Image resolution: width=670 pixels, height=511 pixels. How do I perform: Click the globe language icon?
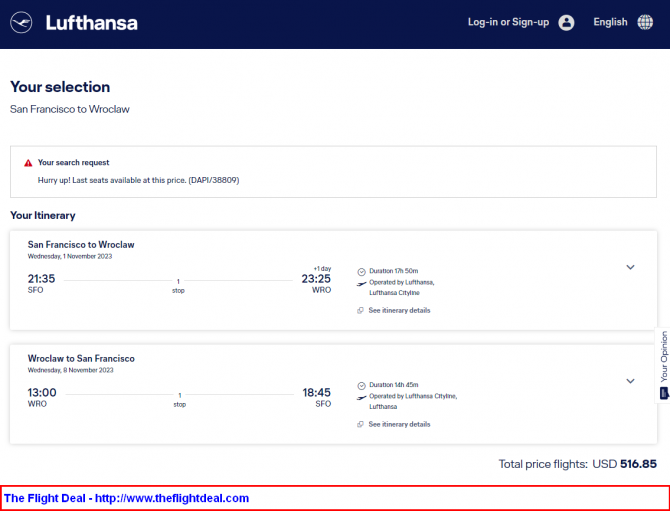645,22
